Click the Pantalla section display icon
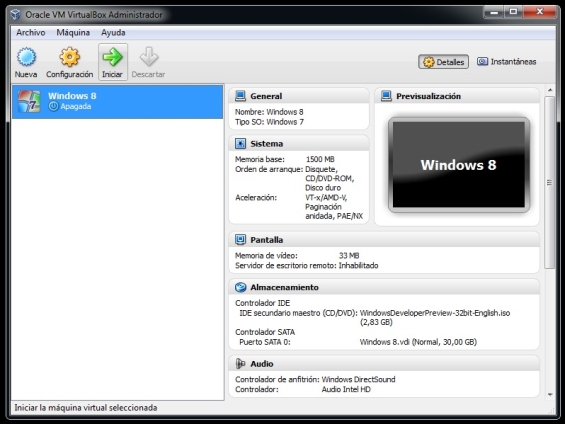The image size is (565, 424). 240,240
